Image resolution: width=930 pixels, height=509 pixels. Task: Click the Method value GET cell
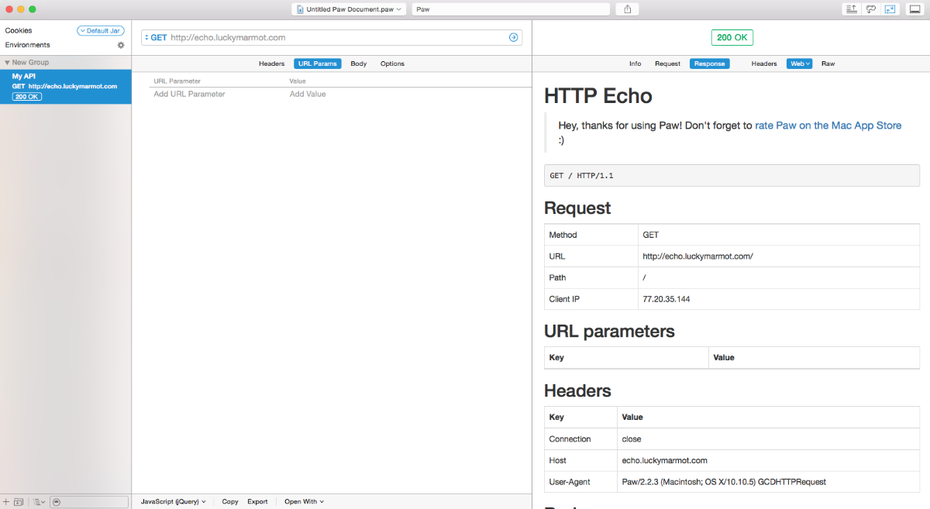pos(779,235)
